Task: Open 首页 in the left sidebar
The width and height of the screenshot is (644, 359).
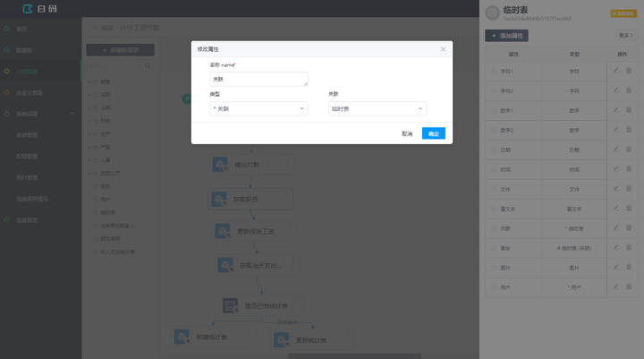Action: point(21,29)
